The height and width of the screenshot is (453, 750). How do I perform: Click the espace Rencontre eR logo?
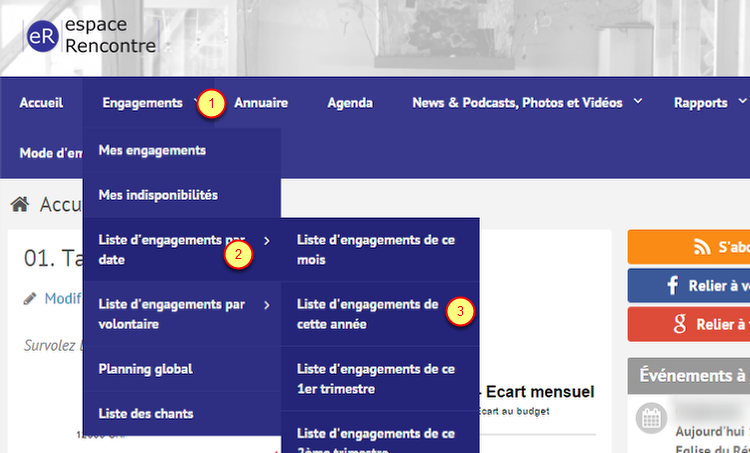(91, 35)
